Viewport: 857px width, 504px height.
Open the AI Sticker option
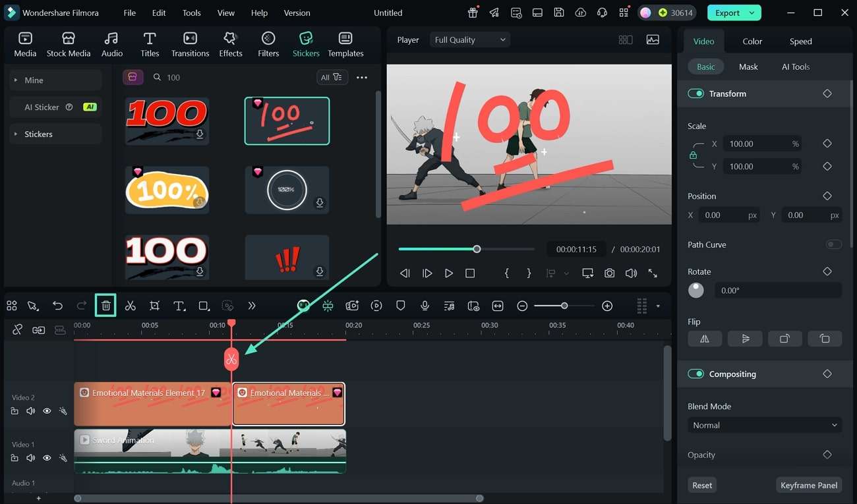pos(56,107)
